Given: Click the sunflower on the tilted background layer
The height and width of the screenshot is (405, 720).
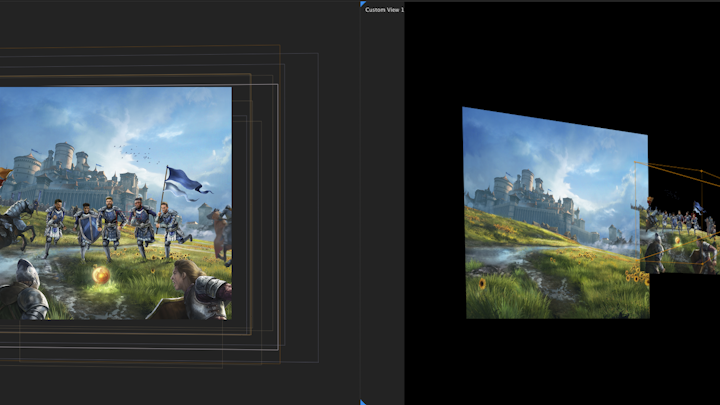Looking at the screenshot, I should click(483, 284).
